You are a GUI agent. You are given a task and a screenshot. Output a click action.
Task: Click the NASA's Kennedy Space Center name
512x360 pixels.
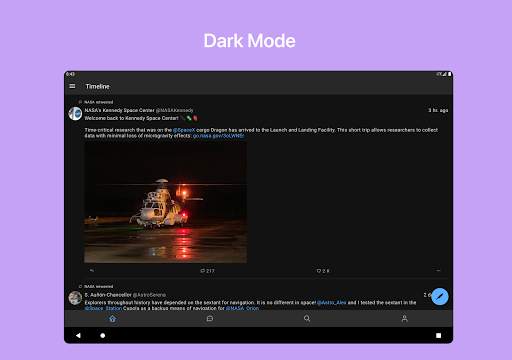(119, 110)
